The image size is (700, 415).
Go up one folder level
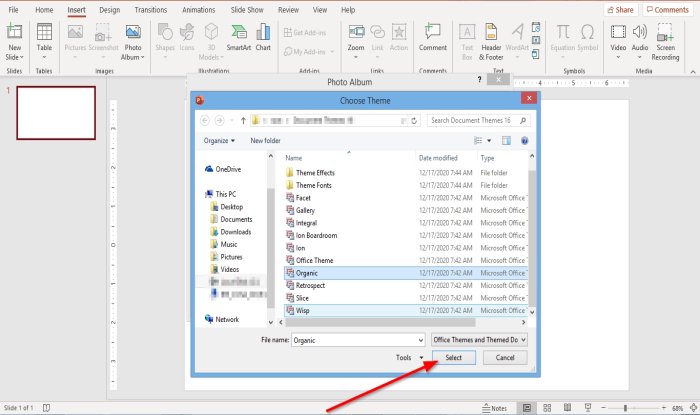tap(243, 120)
